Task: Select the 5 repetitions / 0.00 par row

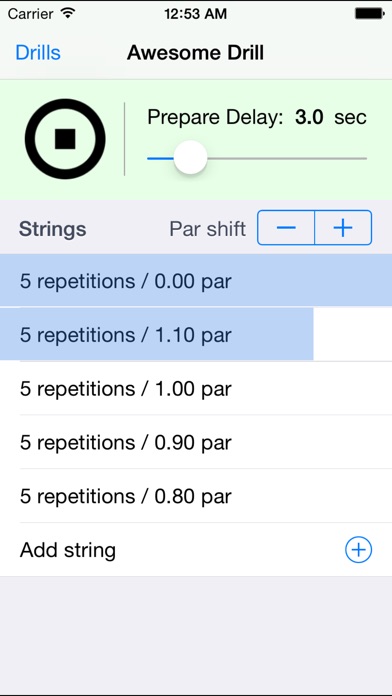Action: pos(196,281)
